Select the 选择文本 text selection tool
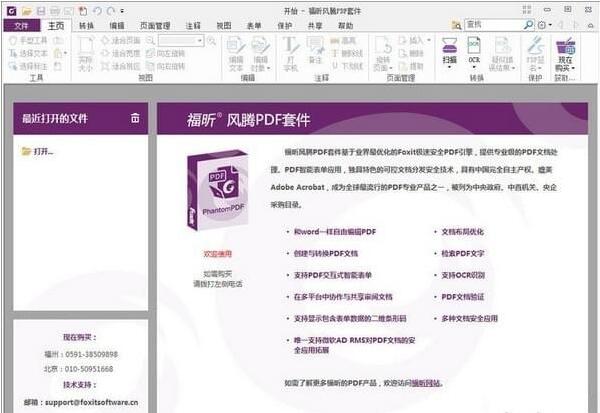600x413 pixels. (29, 53)
